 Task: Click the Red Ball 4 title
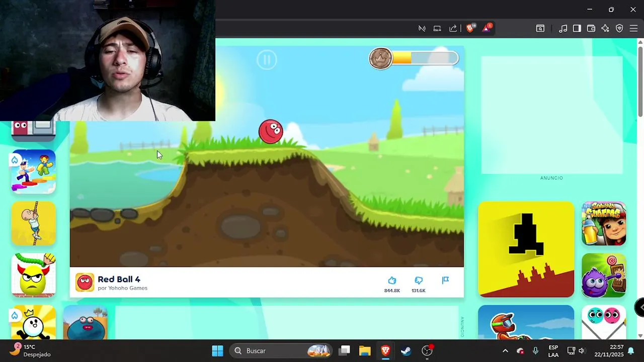(x=119, y=279)
